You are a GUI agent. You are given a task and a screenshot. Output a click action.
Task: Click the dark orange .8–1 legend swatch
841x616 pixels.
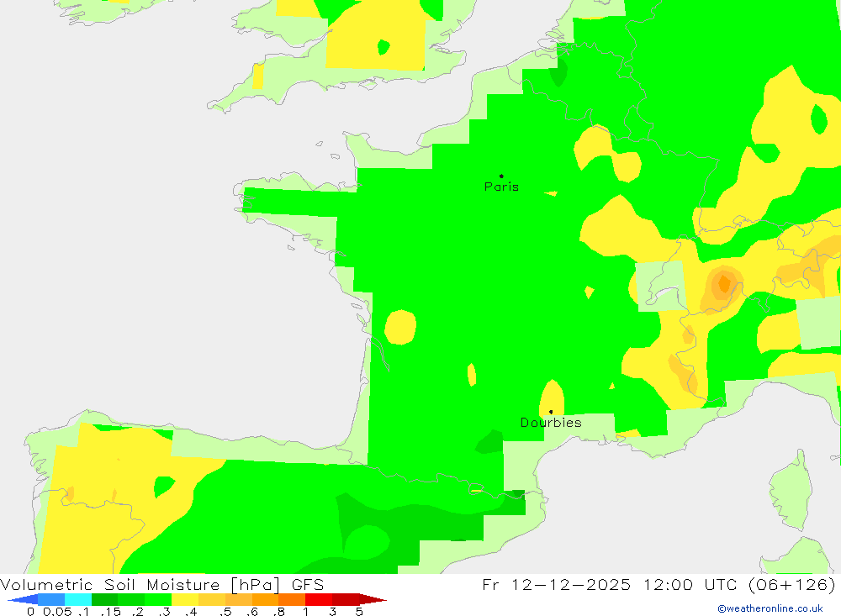pyautogui.click(x=293, y=599)
